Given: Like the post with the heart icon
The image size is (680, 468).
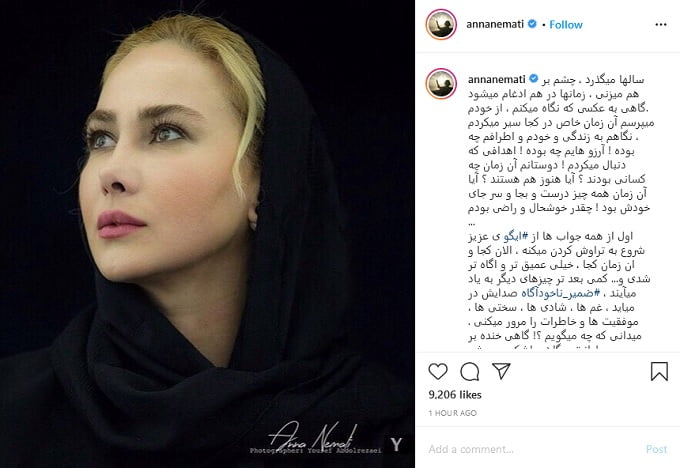Looking at the screenshot, I should [x=438, y=372].
